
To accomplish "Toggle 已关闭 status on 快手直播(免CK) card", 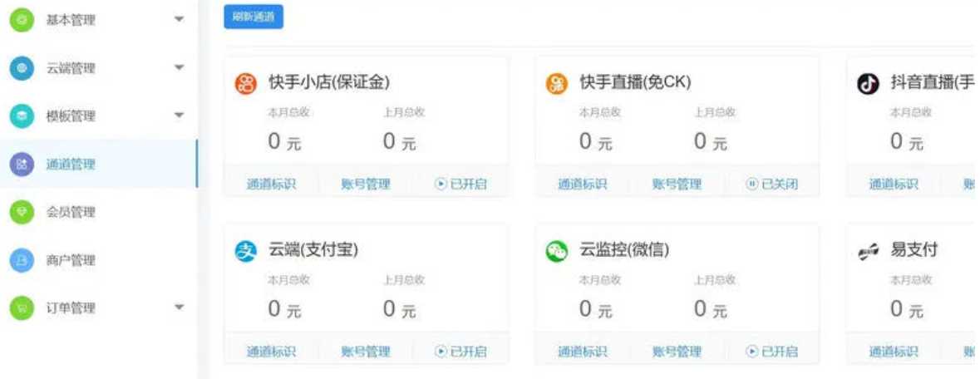I will (x=772, y=184).
